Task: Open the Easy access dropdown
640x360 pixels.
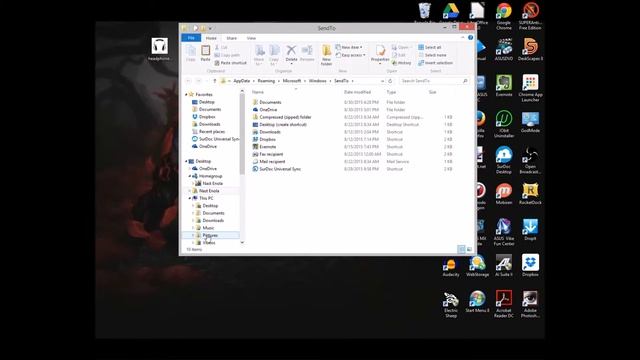Action: (x=350, y=55)
